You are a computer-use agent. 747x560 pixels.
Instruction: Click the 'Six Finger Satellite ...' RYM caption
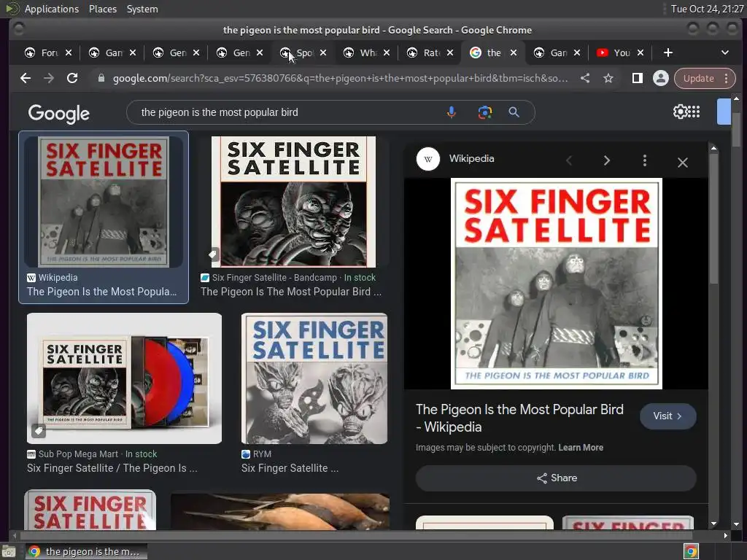290,468
